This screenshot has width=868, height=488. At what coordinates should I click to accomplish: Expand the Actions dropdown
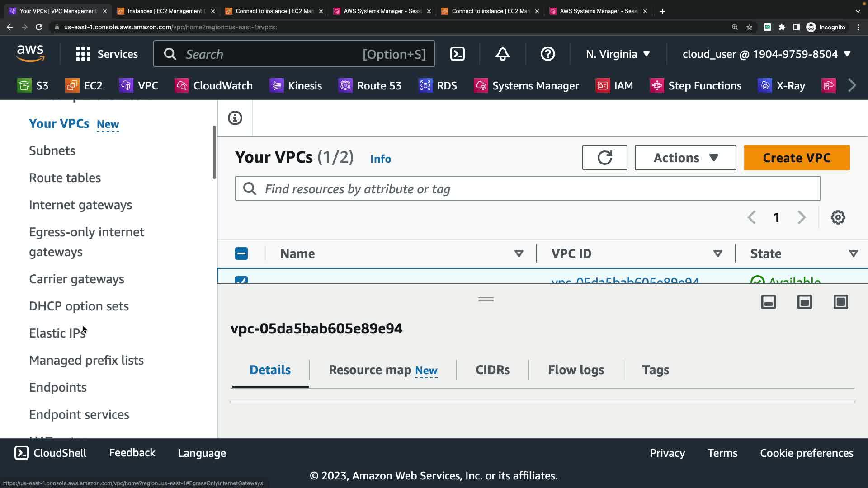pos(685,158)
